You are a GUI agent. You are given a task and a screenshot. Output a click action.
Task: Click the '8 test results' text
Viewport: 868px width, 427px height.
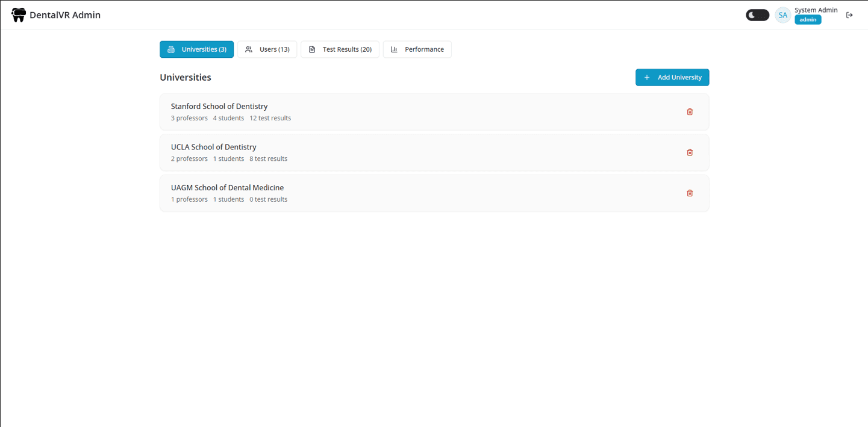click(268, 159)
